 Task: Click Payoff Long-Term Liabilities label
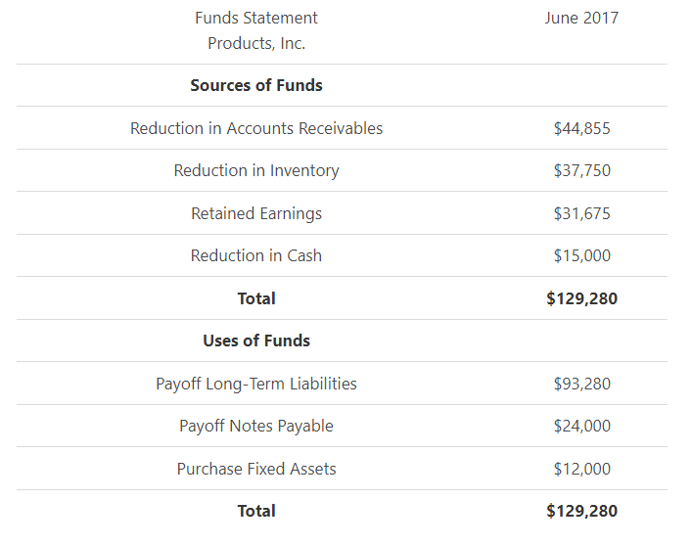tap(256, 384)
